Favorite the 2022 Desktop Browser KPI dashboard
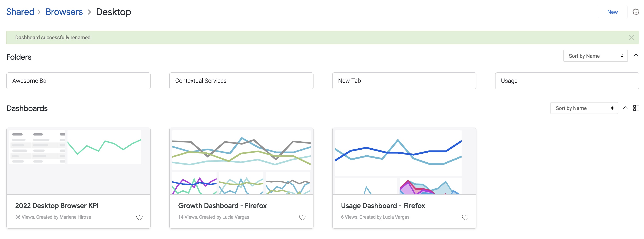Image resolution: width=644 pixels, height=239 pixels. coord(139,217)
